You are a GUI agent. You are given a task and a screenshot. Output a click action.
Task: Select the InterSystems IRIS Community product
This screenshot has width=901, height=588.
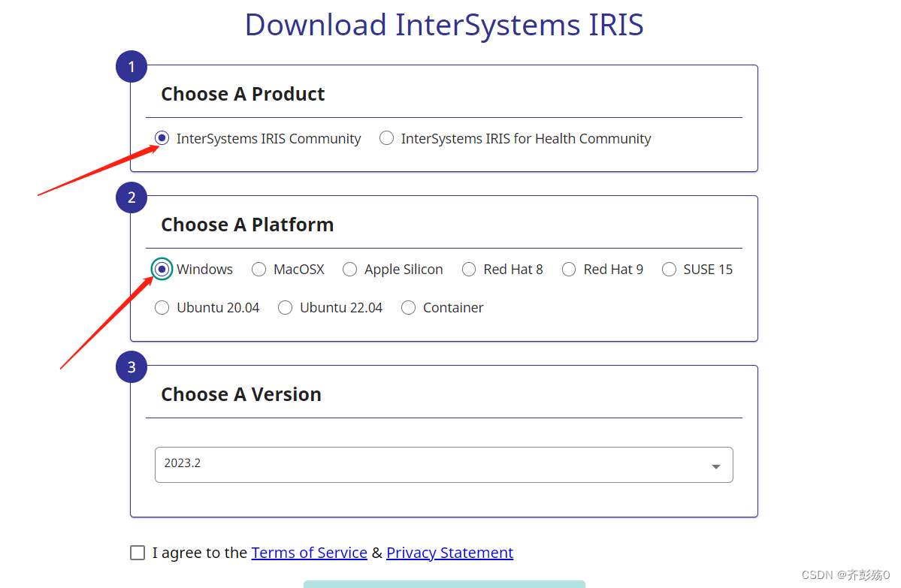coord(162,138)
